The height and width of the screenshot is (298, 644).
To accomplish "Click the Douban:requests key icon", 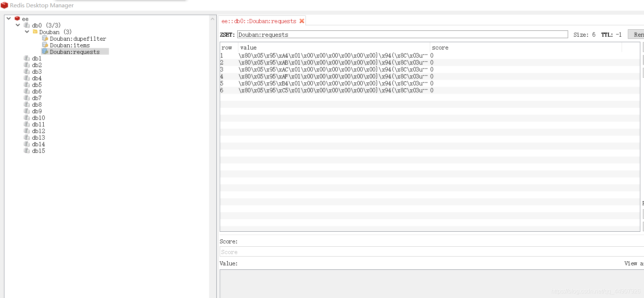I will [45, 51].
